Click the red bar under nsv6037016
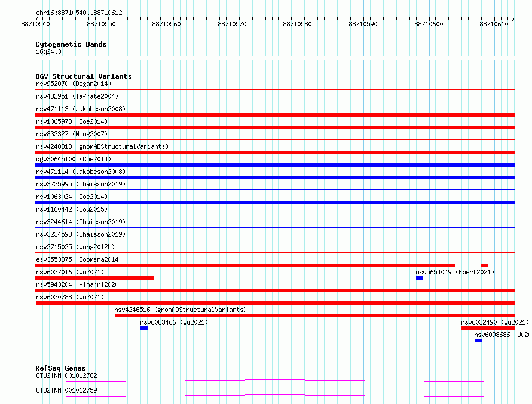This screenshot has height=404, width=532. point(94,278)
